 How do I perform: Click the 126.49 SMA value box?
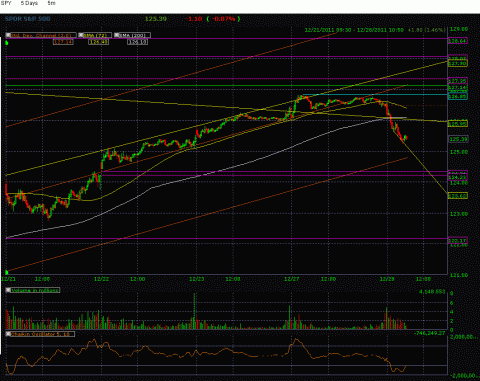click(99, 42)
